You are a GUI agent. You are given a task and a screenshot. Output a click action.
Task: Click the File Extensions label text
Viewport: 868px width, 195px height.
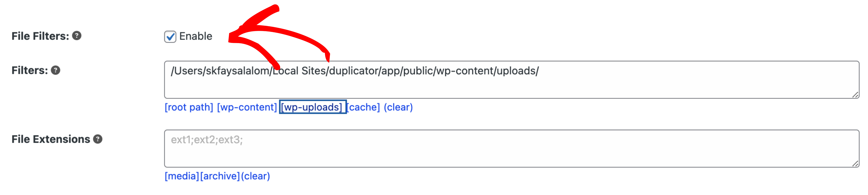pyautogui.click(x=51, y=139)
